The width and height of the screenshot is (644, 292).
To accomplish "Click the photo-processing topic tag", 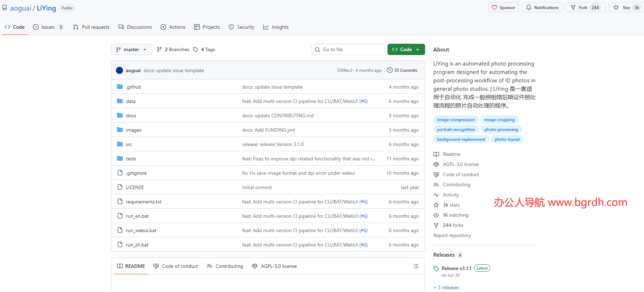I will tap(501, 130).
